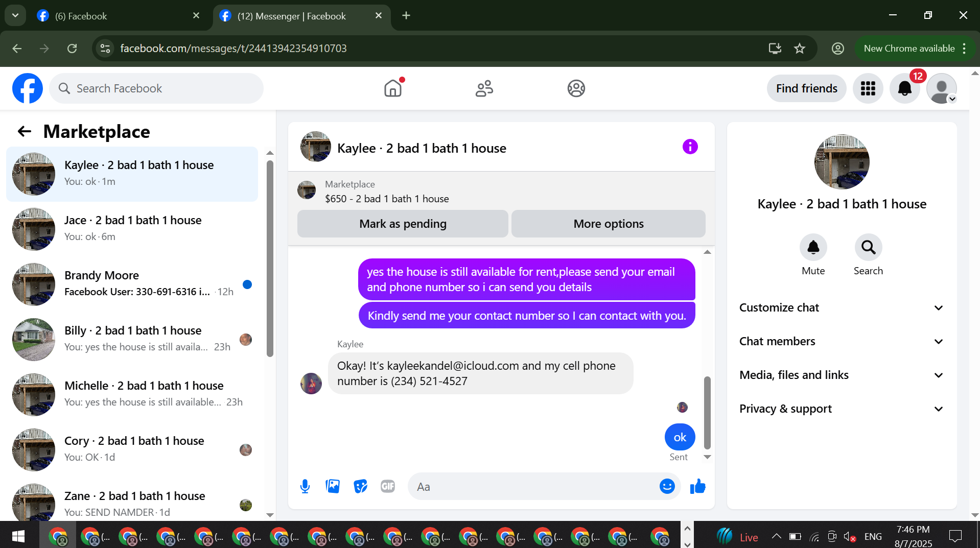Open the tab search dropdown arrow
This screenshot has height=548, width=980.
pos(15,15)
